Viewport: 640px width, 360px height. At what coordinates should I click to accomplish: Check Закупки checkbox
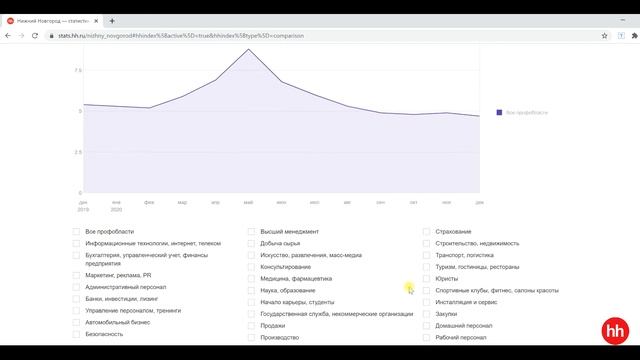point(427,314)
